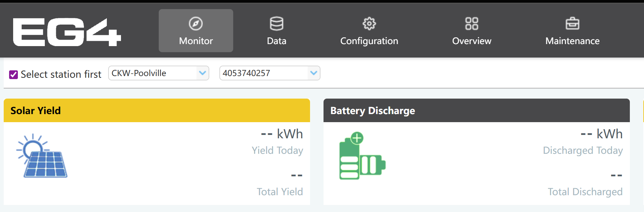Click the Data database icon

pyautogui.click(x=276, y=24)
